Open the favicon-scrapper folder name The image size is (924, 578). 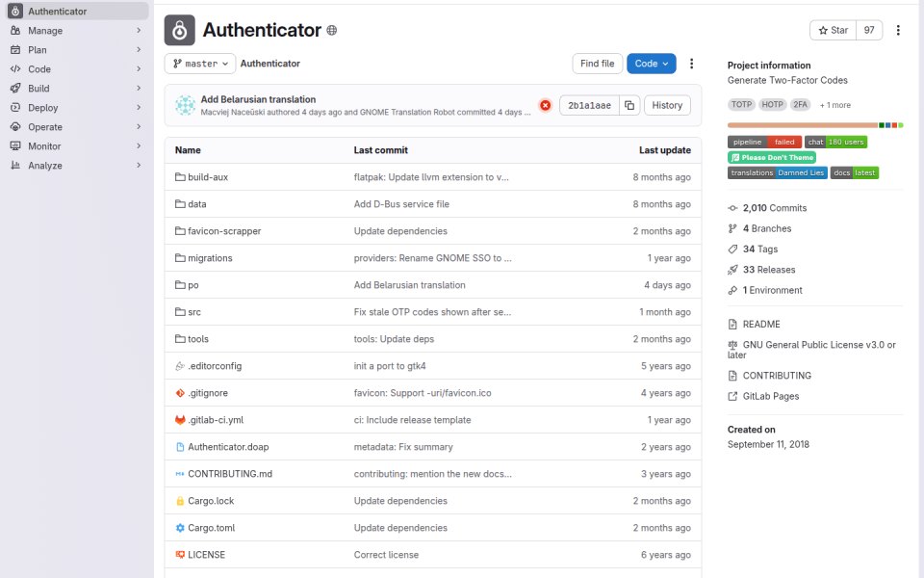tap(224, 231)
